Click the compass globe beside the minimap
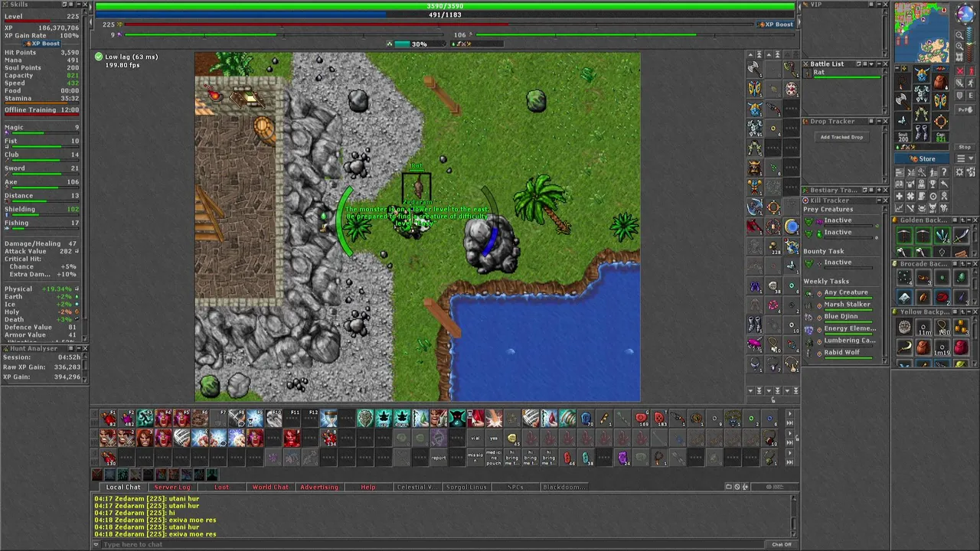Screen dimensions: 980x551 point(965,13)
